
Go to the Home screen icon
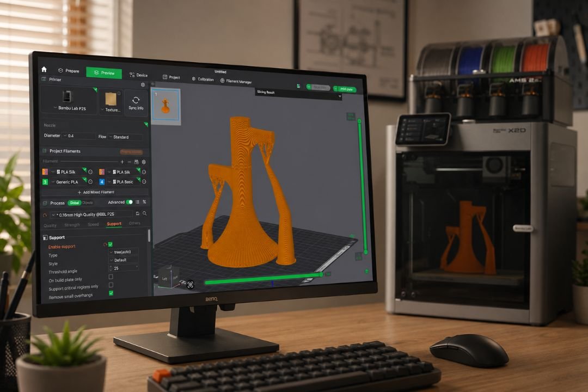44,69
